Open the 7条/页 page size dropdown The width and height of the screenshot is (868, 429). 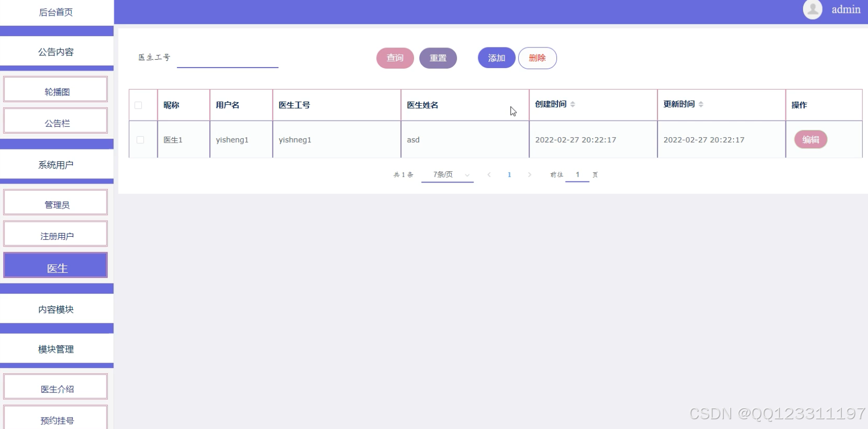click(x=447, y=175)
